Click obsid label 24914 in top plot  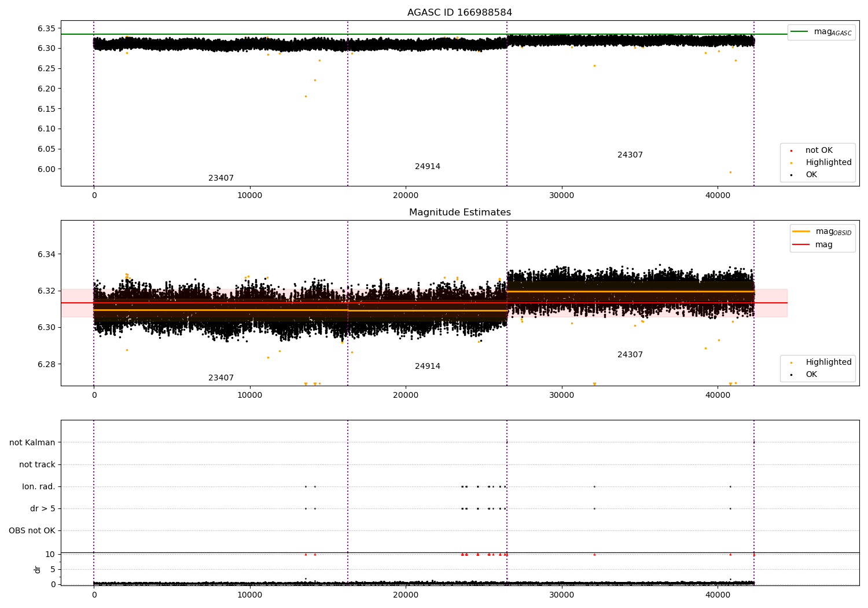coord(428,167)
